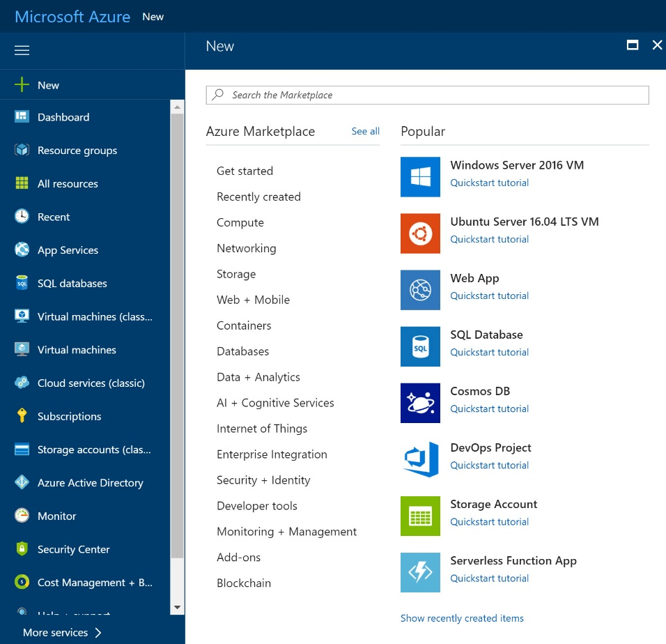The height and width of the screenshot is (644, 666).
Task: Click the green plus New icon
Action: pos(22,85)
